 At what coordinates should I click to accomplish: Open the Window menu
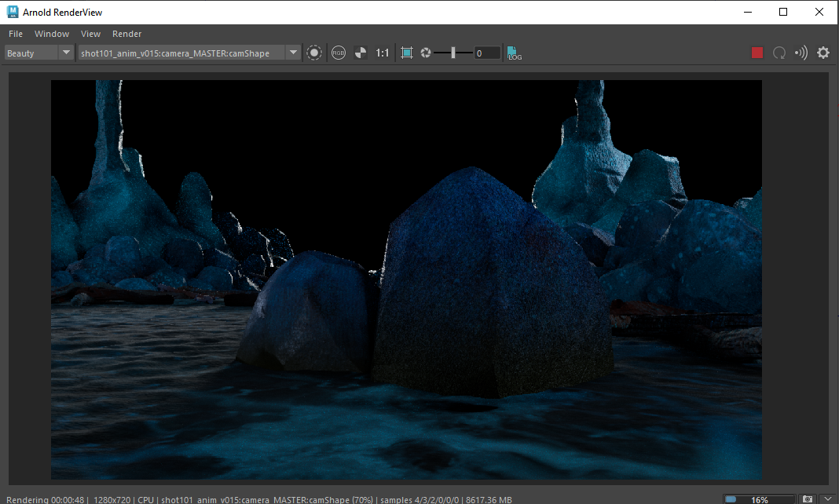pyautogui.click(x=52, y=34)
